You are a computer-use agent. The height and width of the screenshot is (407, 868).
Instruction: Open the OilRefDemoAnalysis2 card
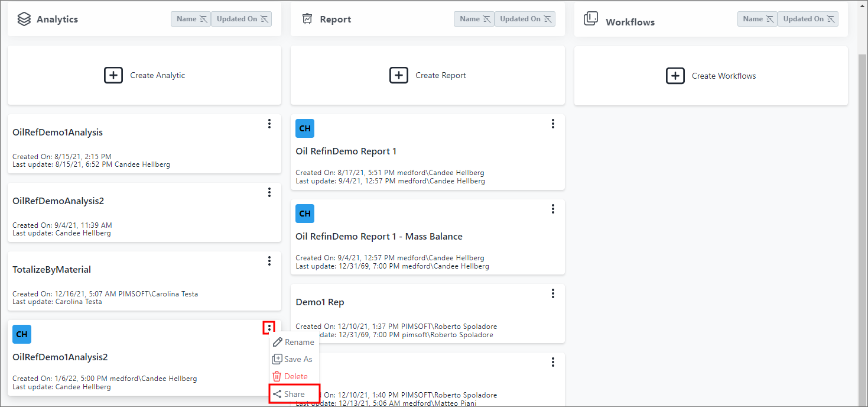pyautogui.click(x=58, y=201)
